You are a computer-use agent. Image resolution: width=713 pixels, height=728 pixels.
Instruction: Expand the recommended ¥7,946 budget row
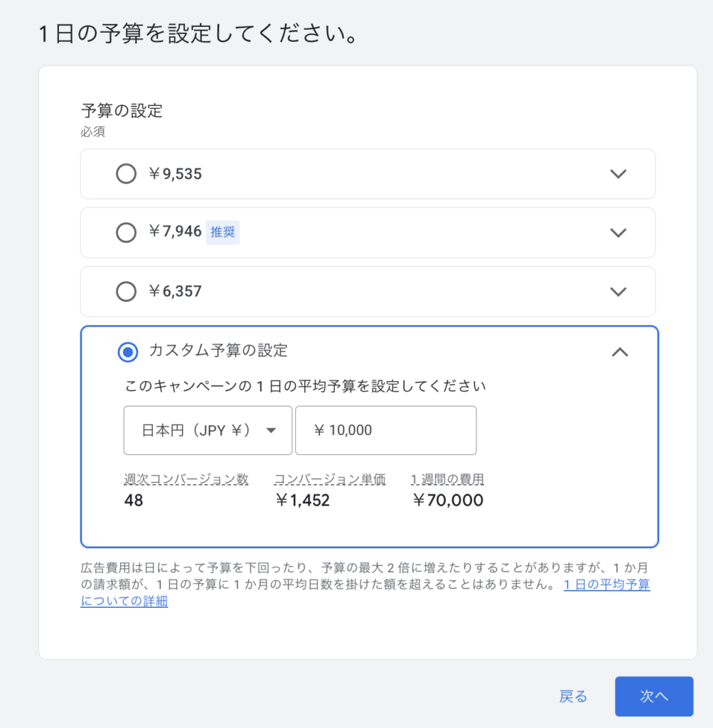618,232
